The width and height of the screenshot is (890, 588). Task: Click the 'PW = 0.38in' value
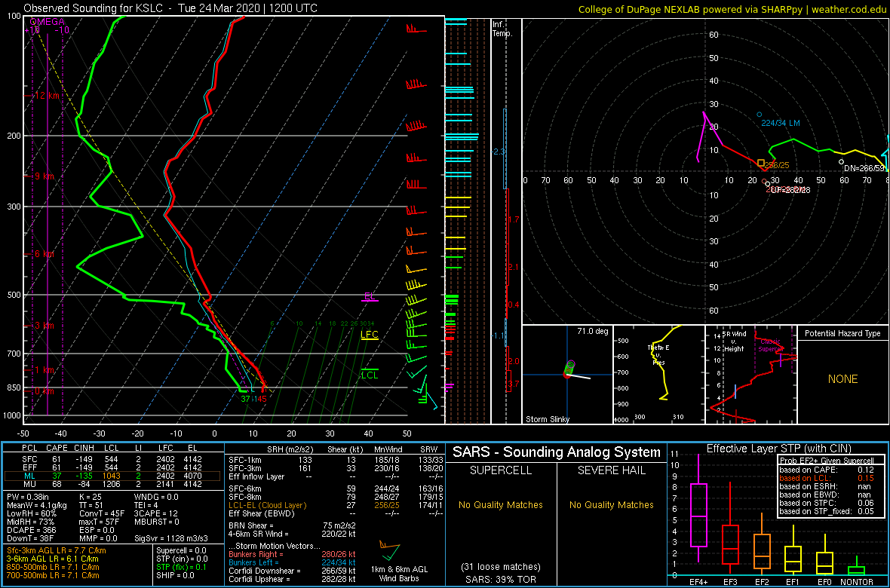29,497
